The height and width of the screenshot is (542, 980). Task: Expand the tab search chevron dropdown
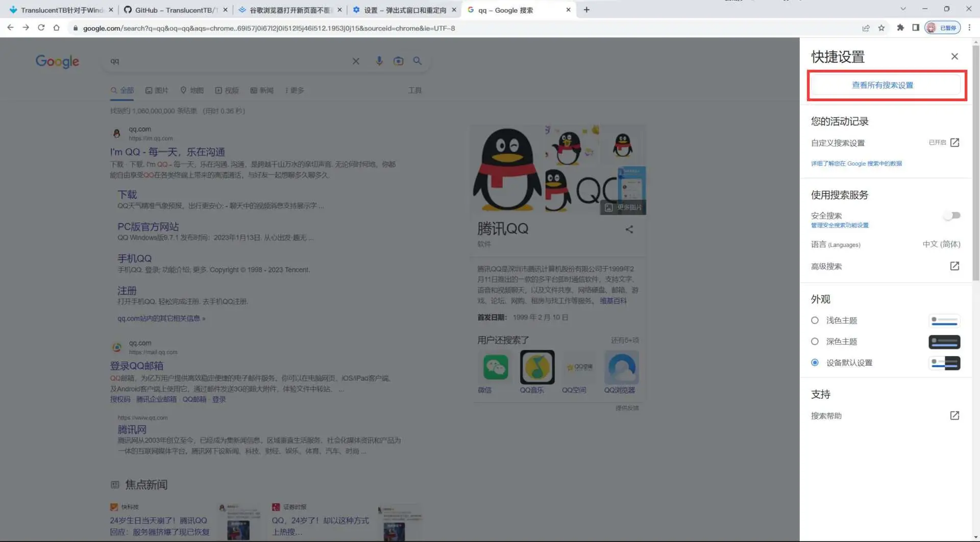coord(903,9)
